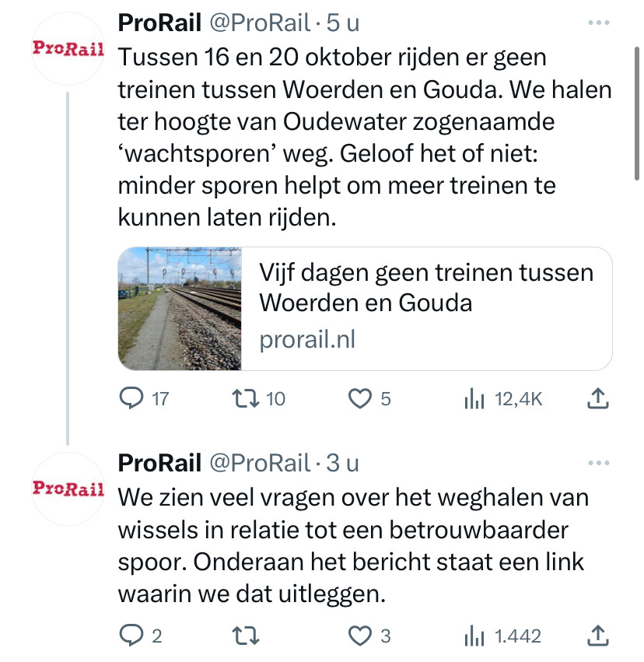This screenshot has height=662, width=644.
Task: Like the second ProRail tweet
Action: (x=359, y=636)
